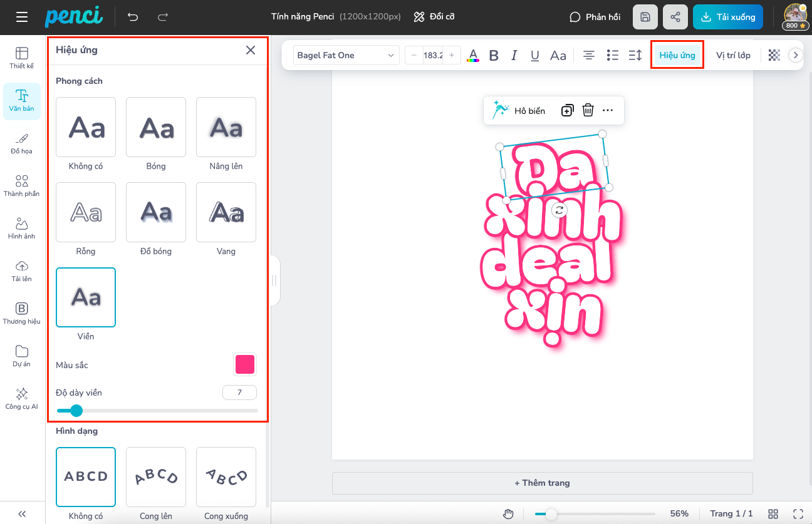Open the Bagel Fat One font dropdown

point(346,55)
